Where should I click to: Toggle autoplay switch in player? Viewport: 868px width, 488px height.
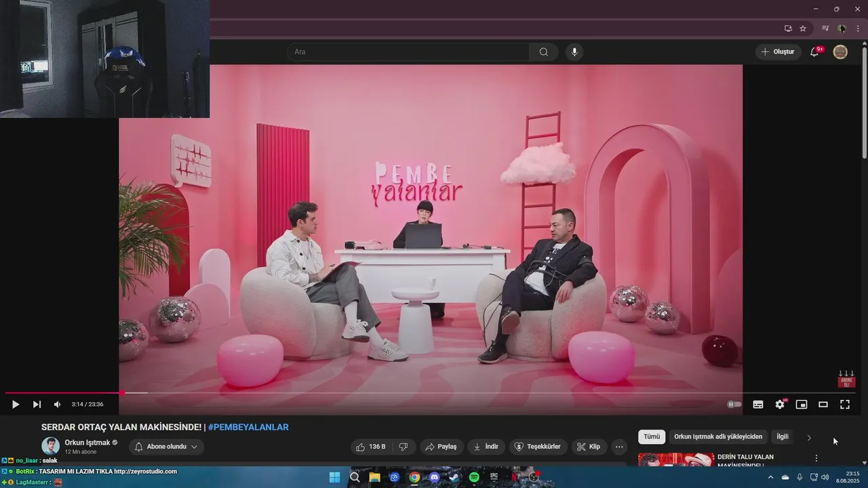(734, 405)
